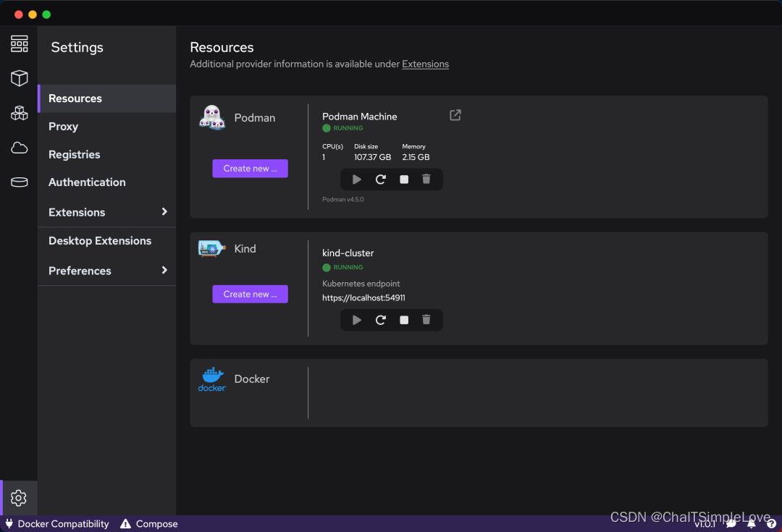Viewport: 782px width, 532px height.
Task: Open the feedback chat bubble in the status bar
Action: 731,523
